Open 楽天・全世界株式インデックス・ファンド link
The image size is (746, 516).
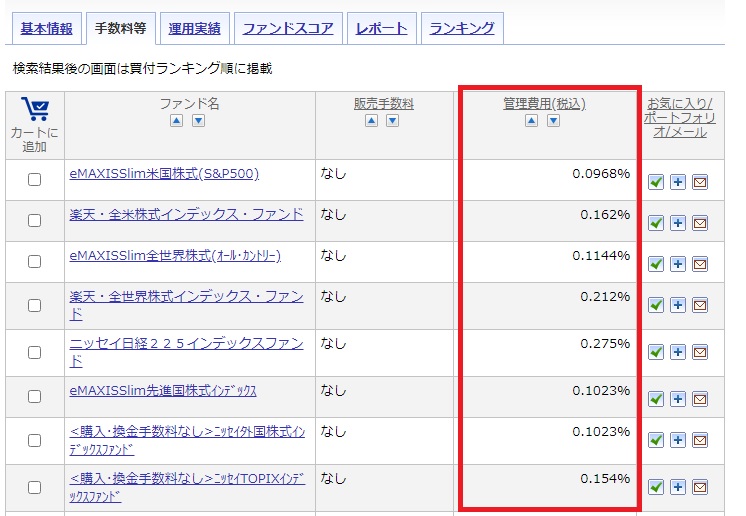pos(186,305)
